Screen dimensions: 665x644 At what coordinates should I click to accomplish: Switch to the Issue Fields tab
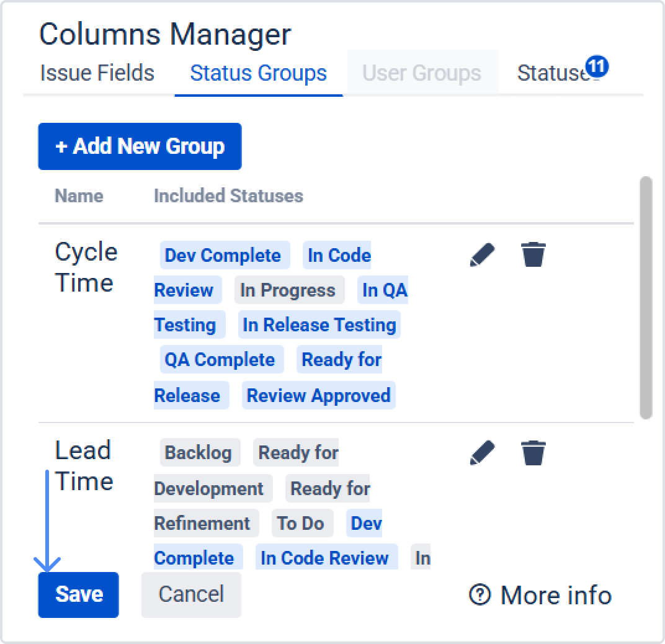tap(97, 73)
